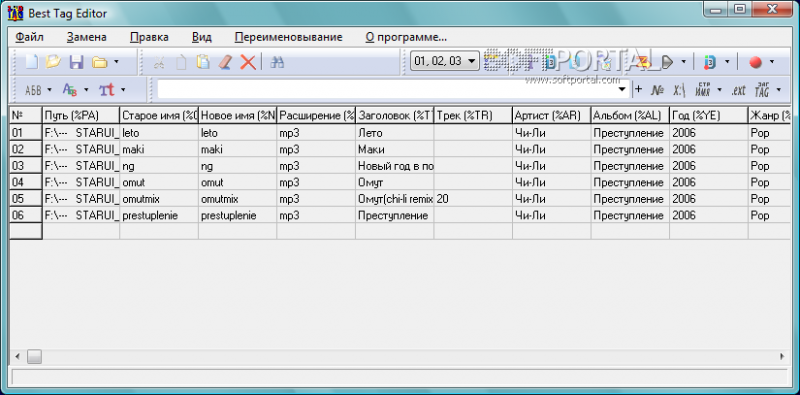Screen dimensions: 800x395
Task: Click the Новое имя column header
Action: [237, 116]
